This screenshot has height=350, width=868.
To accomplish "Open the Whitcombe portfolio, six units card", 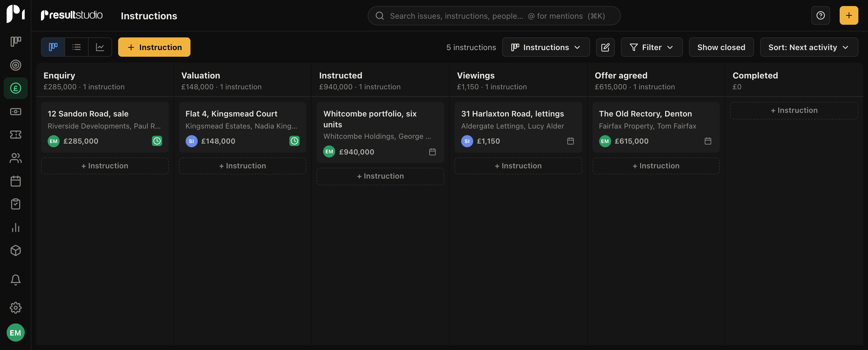I will [380, 132].
